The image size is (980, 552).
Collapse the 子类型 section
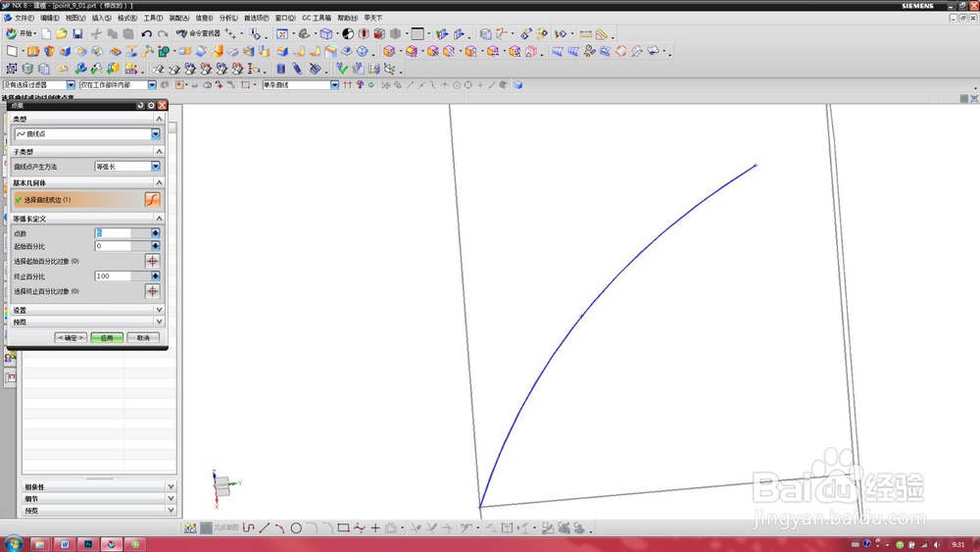pyautogui.click(x=159, y=151)
